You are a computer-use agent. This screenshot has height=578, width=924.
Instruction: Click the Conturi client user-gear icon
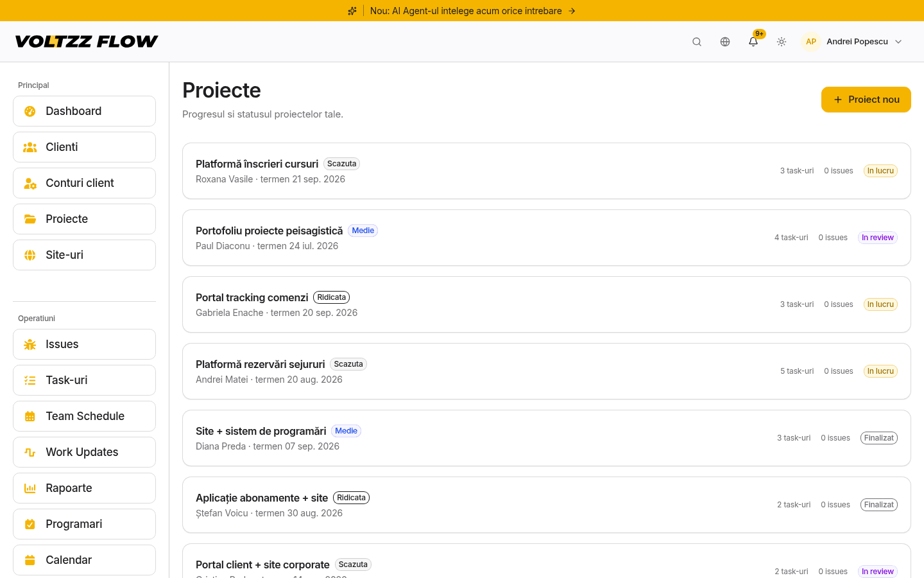[30, 183]
